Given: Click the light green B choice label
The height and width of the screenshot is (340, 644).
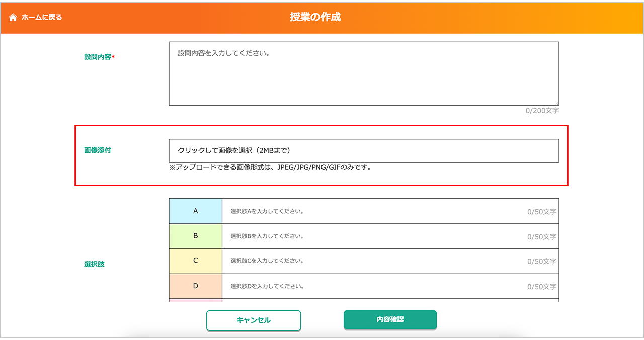Looking at the screenshot, I should click(195, 236).
